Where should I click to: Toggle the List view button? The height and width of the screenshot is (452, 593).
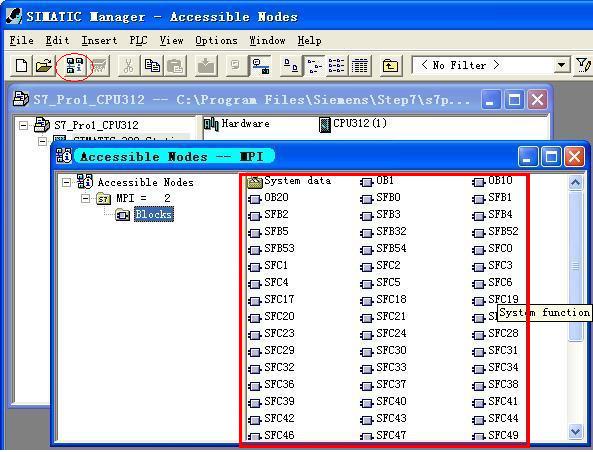[336, 66]
